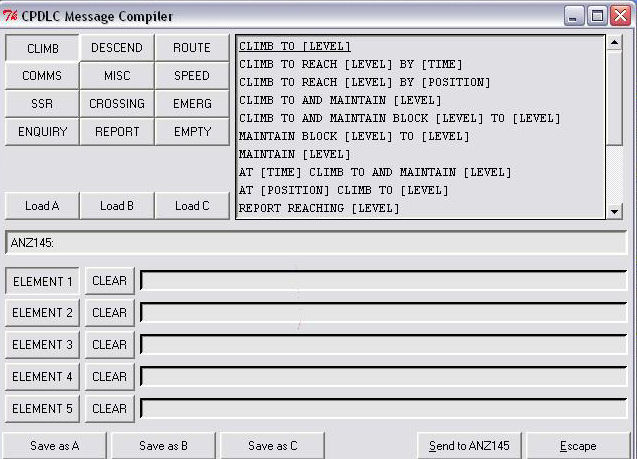Choose the 'MAINTAIN [LEVEL]' message

tap(294, 154)
